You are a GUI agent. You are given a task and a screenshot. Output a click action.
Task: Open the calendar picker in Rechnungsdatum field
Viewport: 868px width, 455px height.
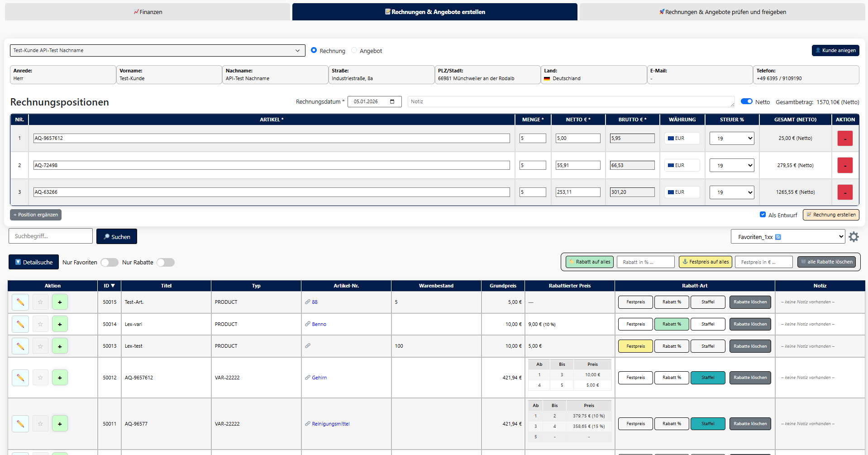pos(392,102)
